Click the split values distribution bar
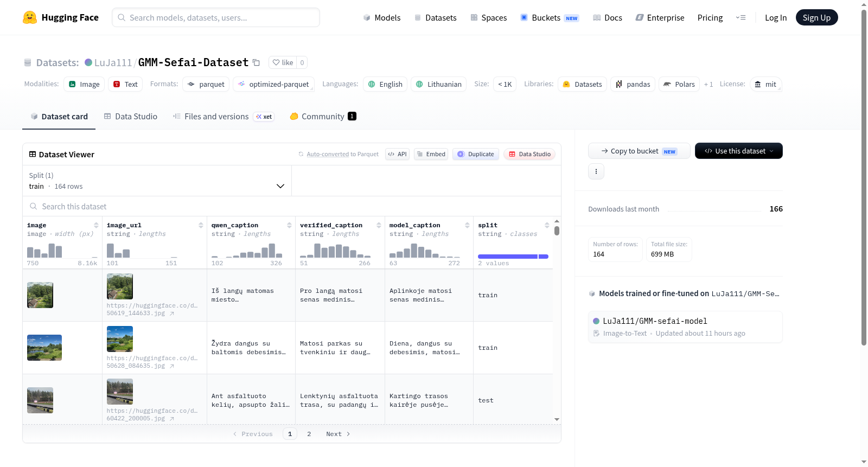 [x=513, y=257]
